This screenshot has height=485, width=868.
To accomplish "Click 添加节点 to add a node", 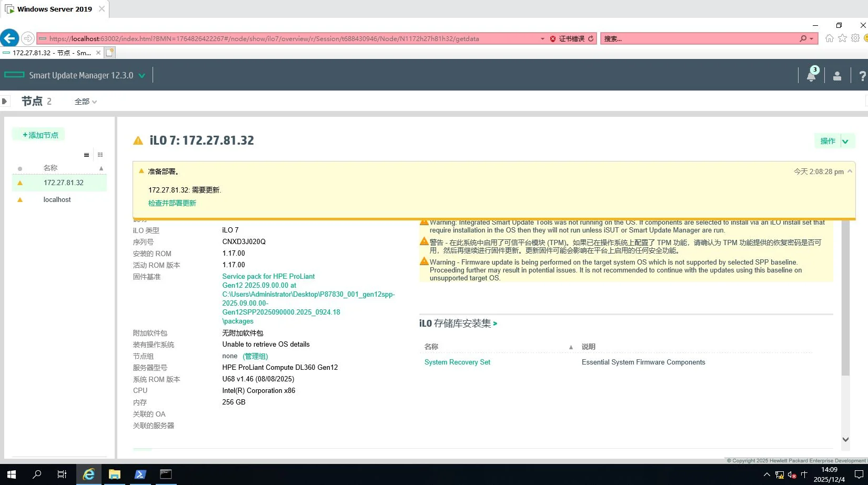I will 38,135.
